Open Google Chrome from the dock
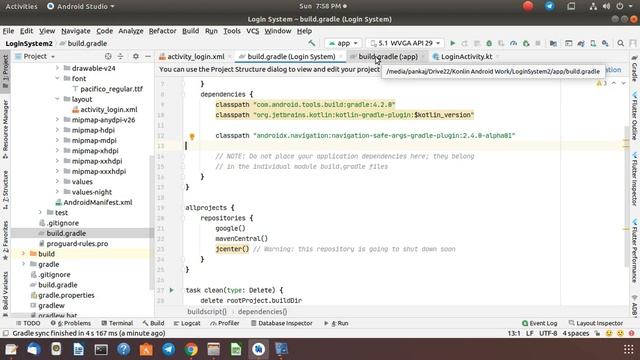Viewport: 640px width, 360px height. click(191, 349)
